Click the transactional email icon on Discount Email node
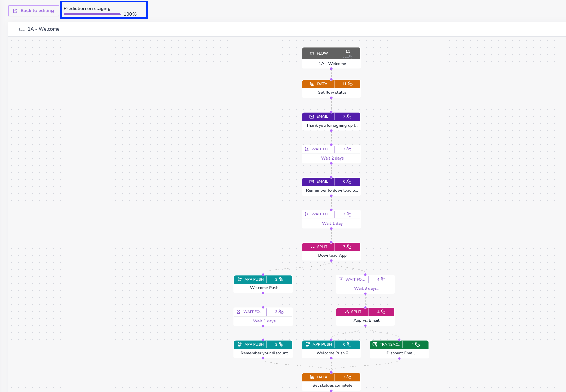Screen dimensions: 566x392 (x=375, y=344)
